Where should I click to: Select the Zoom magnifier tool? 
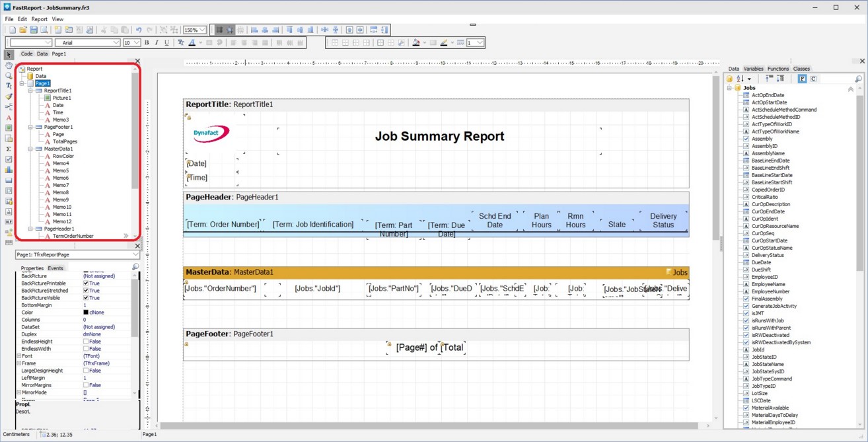pyautogui.click(x=9, y=76)
